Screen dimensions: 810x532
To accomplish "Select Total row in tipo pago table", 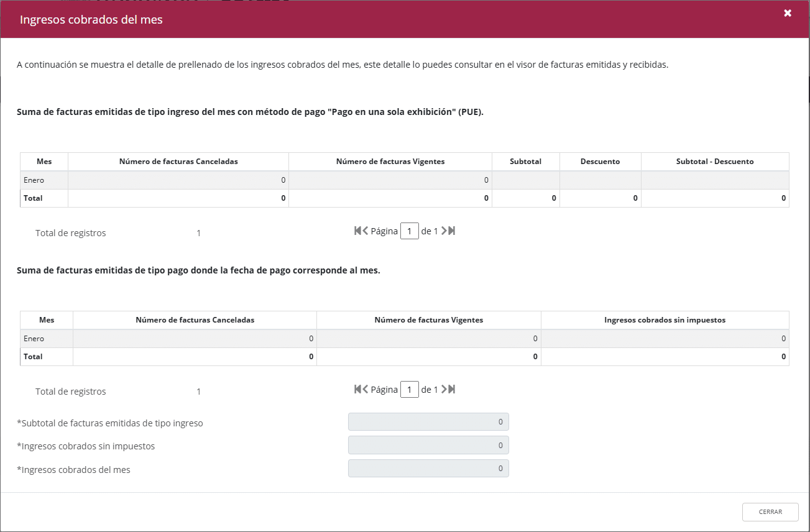I will coord(405,357).
